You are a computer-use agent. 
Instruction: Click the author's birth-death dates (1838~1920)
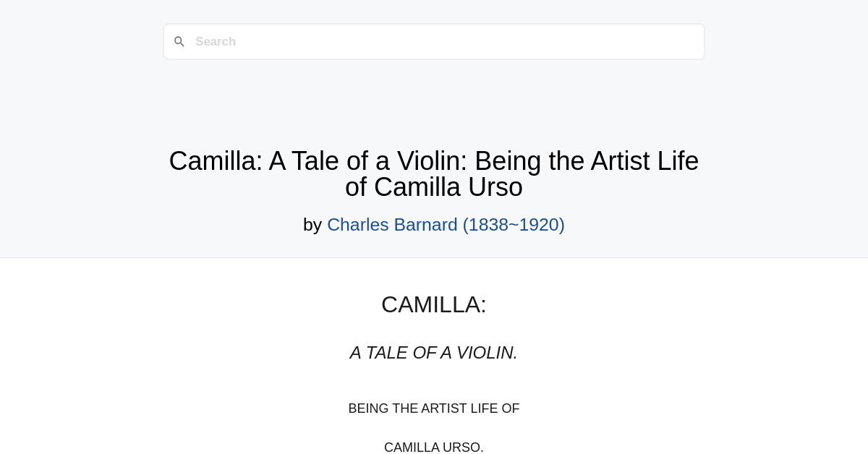click(513, 224)
